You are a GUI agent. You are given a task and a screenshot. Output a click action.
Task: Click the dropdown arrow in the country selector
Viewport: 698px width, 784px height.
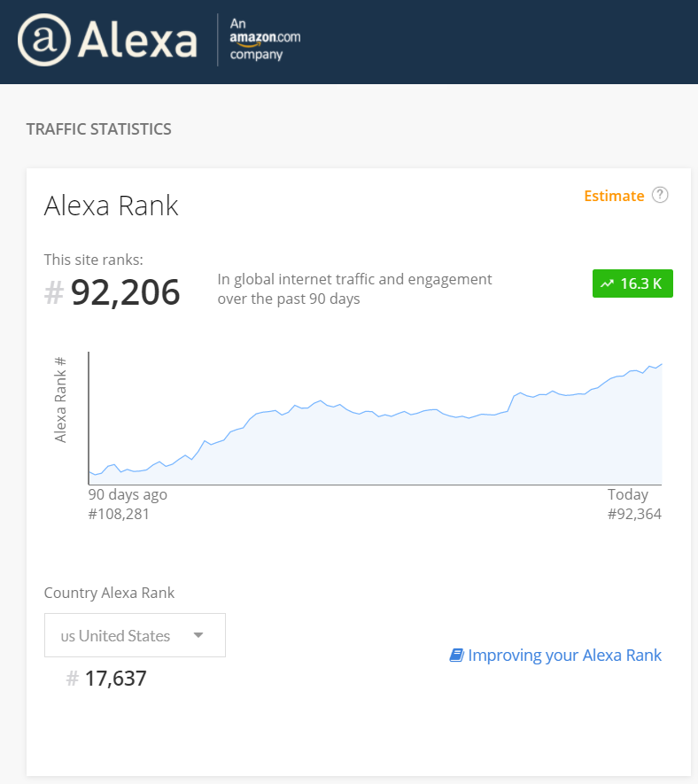(x=198, y=635)
